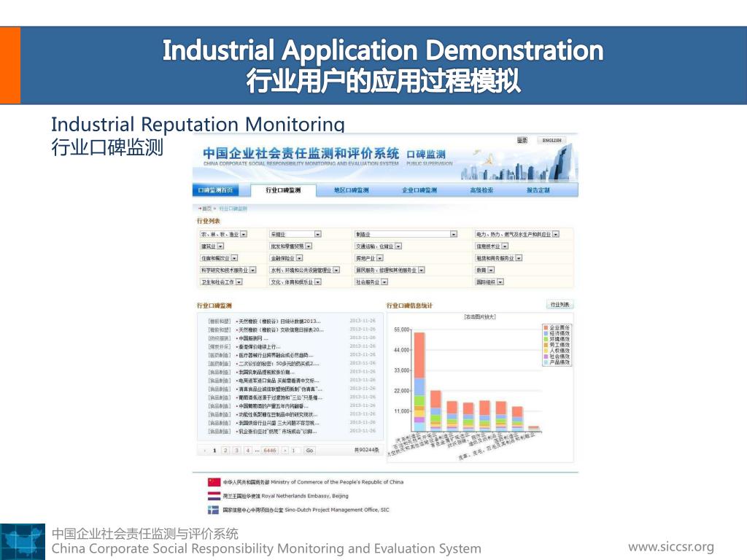Open news item '秦港煤价继续上行...'
747x560 pixels.
point(259,346)
